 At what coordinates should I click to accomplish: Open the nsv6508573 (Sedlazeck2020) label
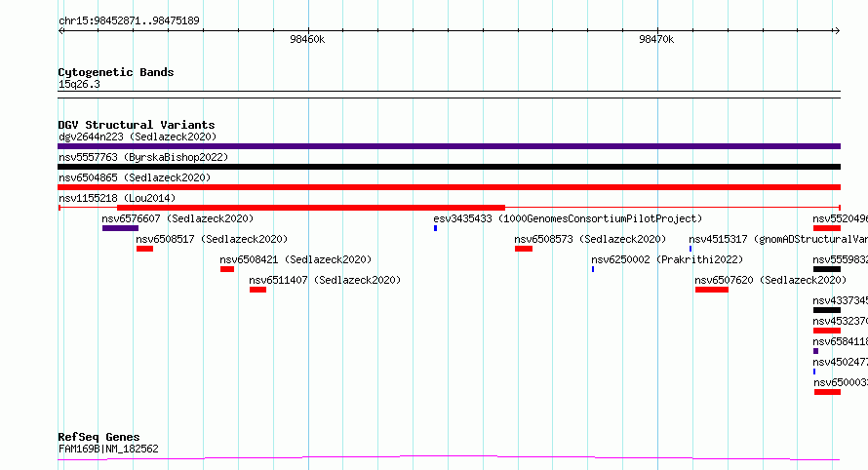(x=590, y=239)
